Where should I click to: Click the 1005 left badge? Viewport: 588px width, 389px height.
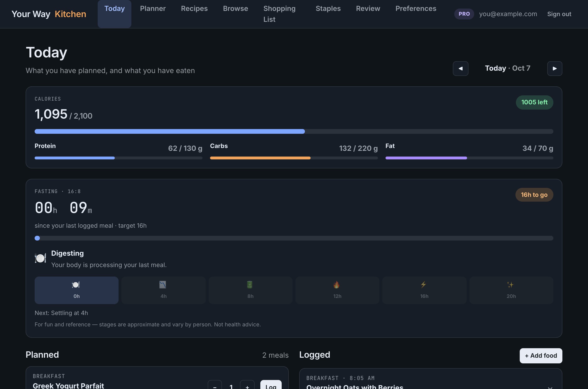(534, 102)
